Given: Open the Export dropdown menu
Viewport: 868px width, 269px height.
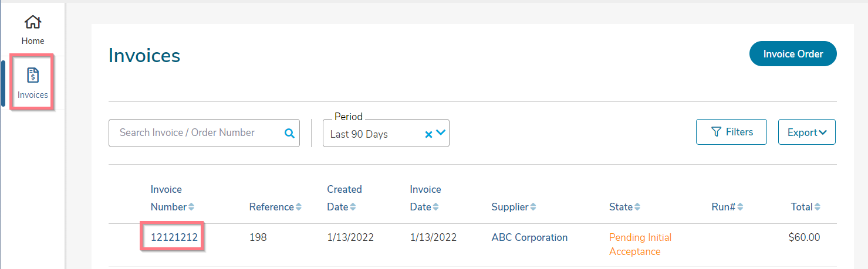Looking at the screenshot, I should (x=807, y=132).
